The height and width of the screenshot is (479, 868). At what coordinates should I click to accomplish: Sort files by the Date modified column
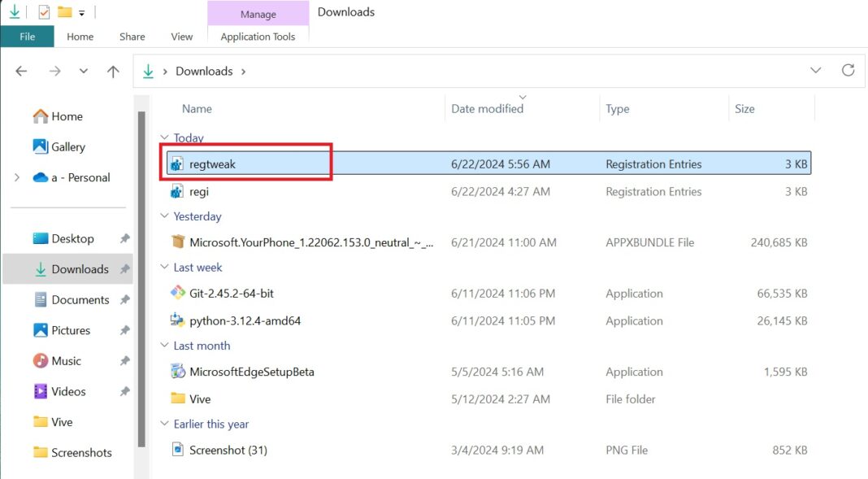pos(488,108)
